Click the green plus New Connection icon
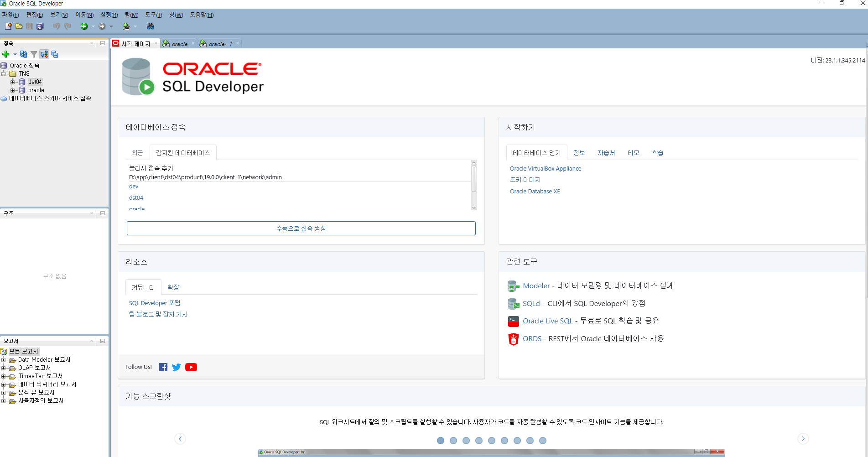Screen dimensions: 868x457 click(6, 54)
